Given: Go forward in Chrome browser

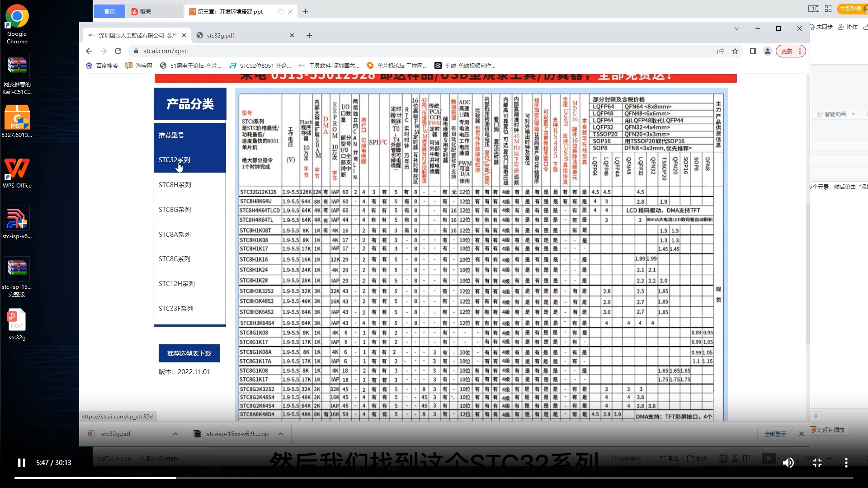Looking at the screenshot, I should point(104,51).
